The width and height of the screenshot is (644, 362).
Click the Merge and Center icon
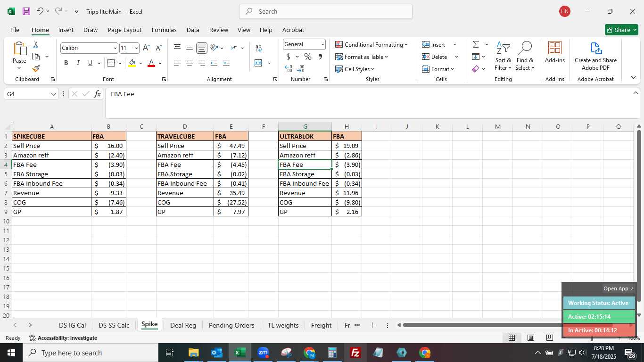[258, 63]
